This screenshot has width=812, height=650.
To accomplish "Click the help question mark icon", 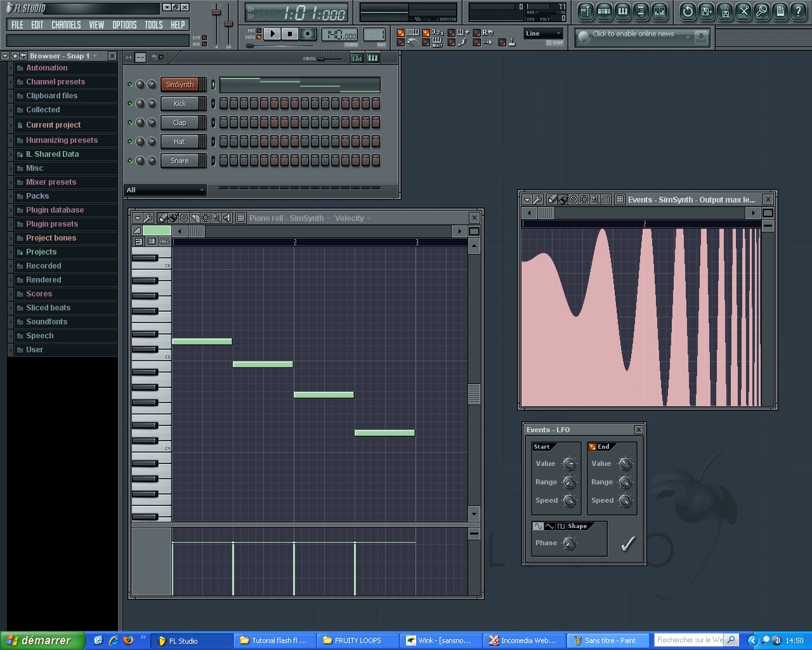I will pos(798,11).
